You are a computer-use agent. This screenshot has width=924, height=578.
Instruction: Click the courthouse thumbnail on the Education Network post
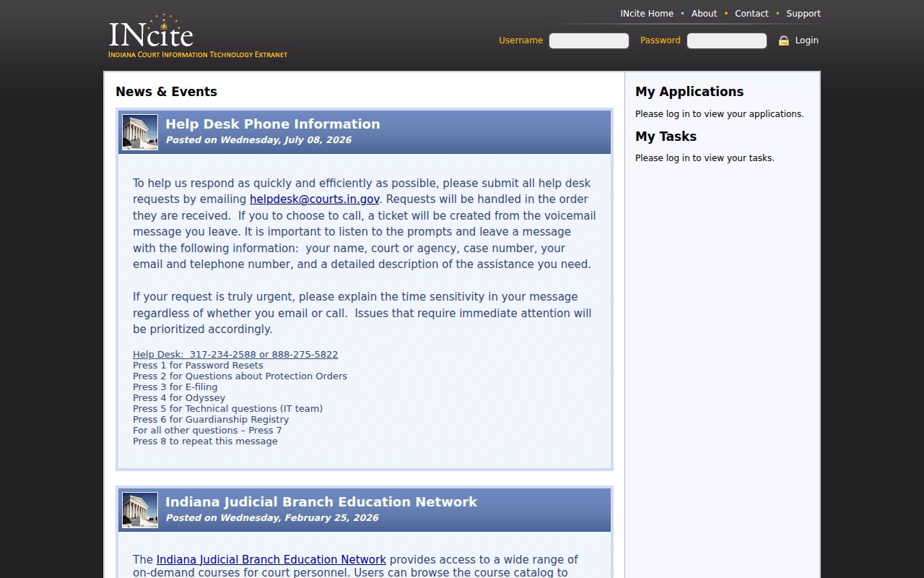coord(140,510)
